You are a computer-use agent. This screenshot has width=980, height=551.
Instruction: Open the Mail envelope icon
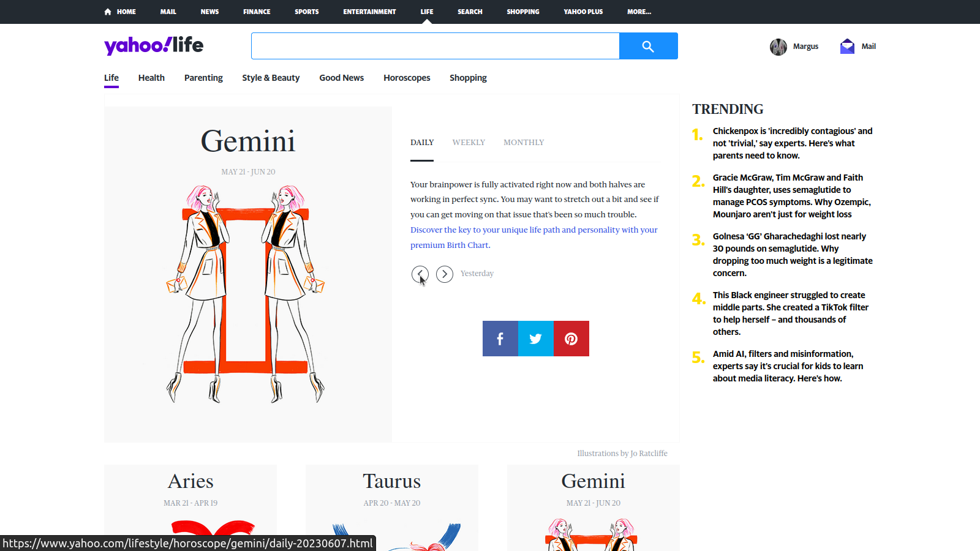point(847,47)
